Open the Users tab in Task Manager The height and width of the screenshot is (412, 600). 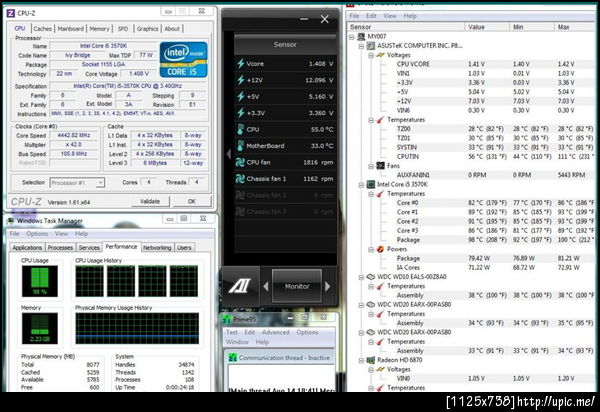coord(184,248)
